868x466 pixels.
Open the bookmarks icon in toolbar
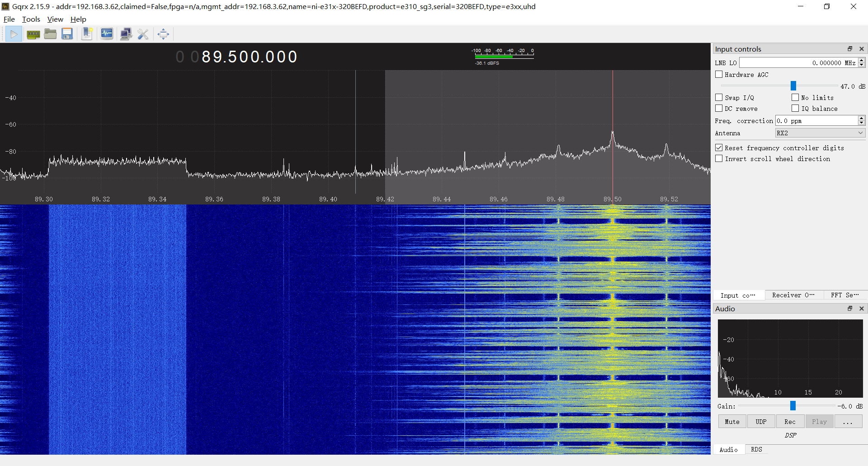(x=87, y=34)
